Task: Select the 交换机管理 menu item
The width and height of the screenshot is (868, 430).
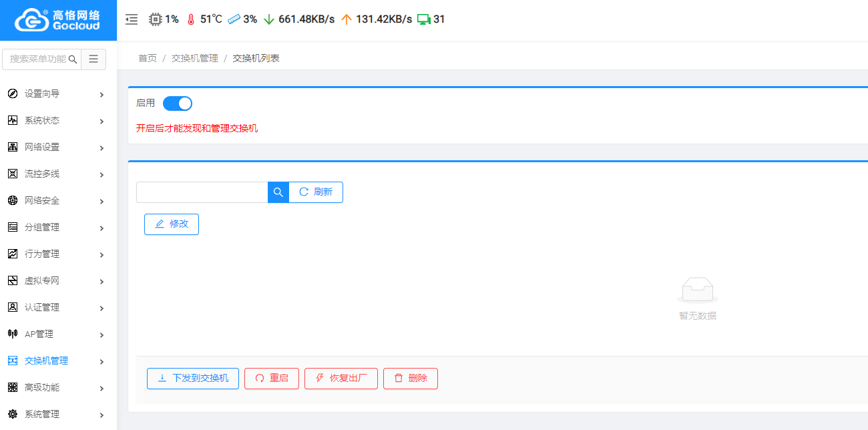Action: pyautogui.click(x=58, y=361)
